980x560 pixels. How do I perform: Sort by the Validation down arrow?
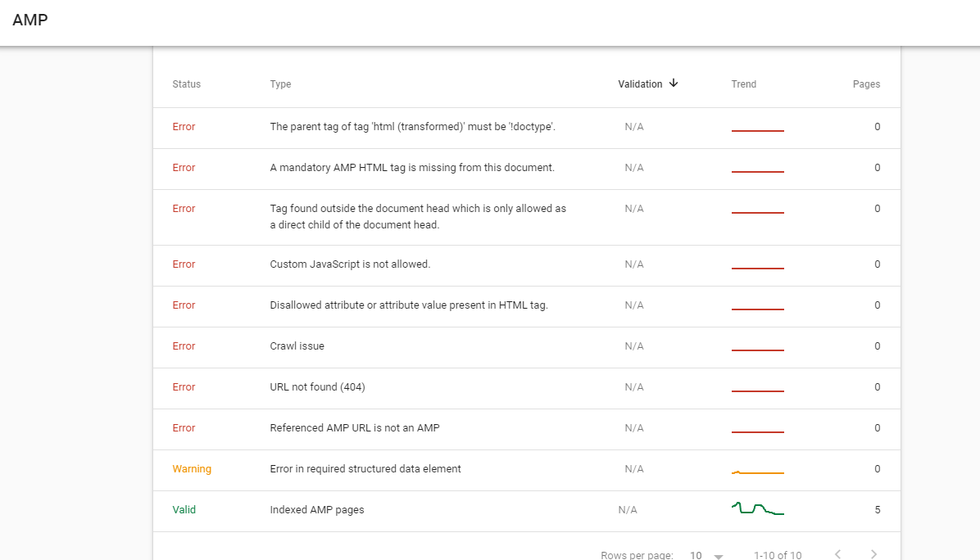(x=674, y=84)
